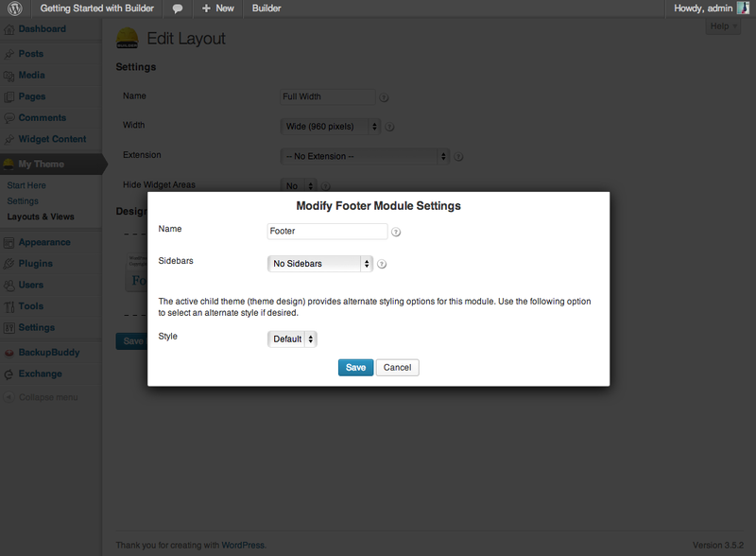Screen dimensions: 756x556
Task: Click the Dashboard home icon
Action: [9, 29]
